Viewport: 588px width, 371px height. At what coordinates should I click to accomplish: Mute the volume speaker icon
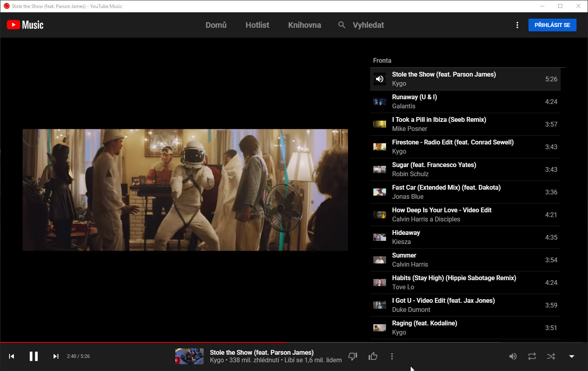point(513,356)
